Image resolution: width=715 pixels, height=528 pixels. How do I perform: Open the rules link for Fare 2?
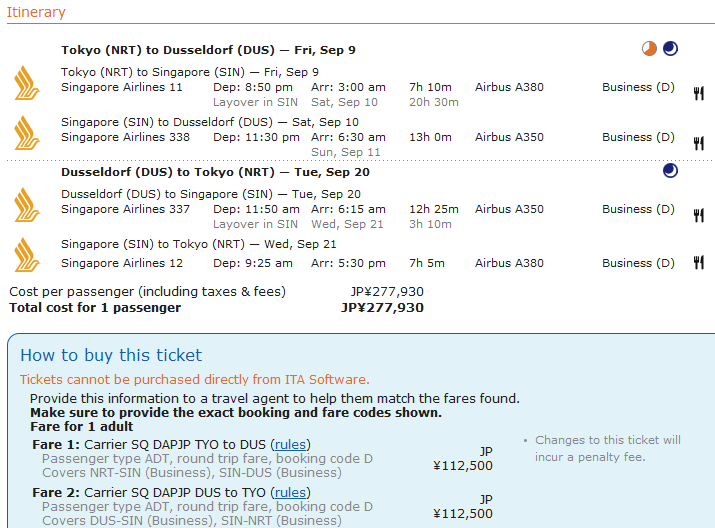pyautogui.click(x=291, y=492)
